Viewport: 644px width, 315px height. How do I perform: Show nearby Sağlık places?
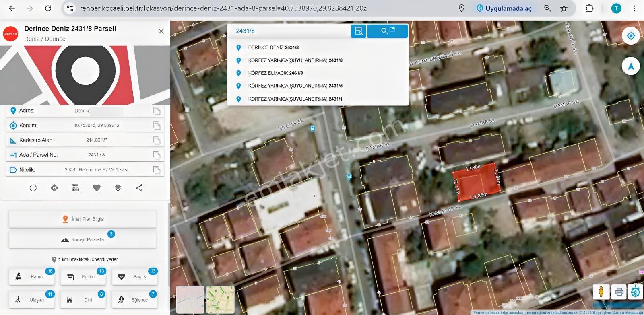click(135, 277)
